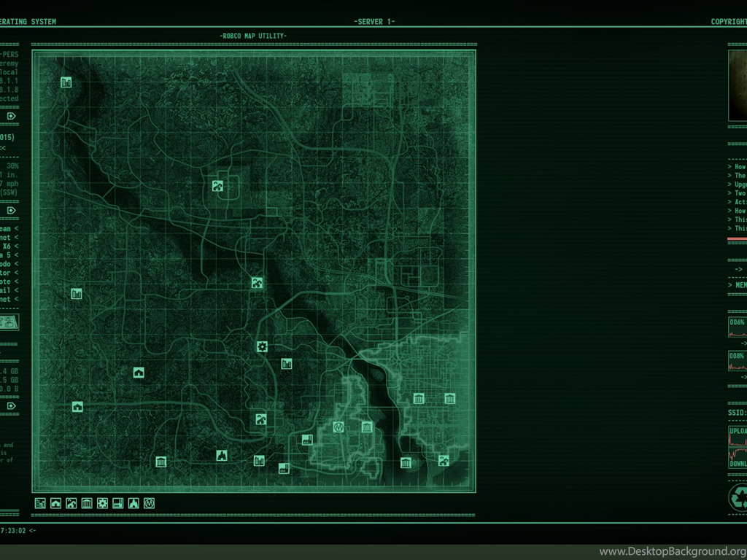
Task: Click the bottom arrow button in the left panel
Action: 12,405
